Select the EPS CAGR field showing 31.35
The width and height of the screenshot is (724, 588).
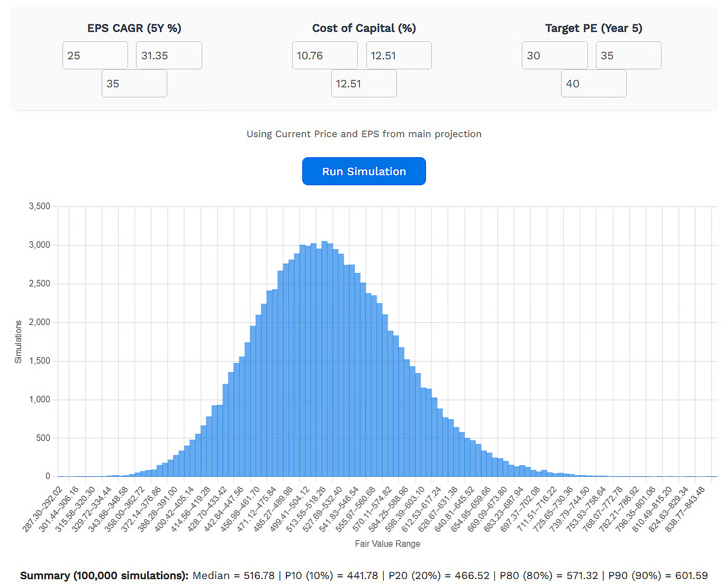tap(168, 56)
